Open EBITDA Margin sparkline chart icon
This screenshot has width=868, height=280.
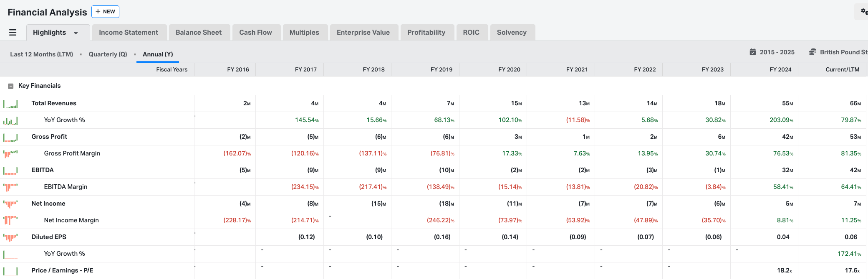pos(10,187)
